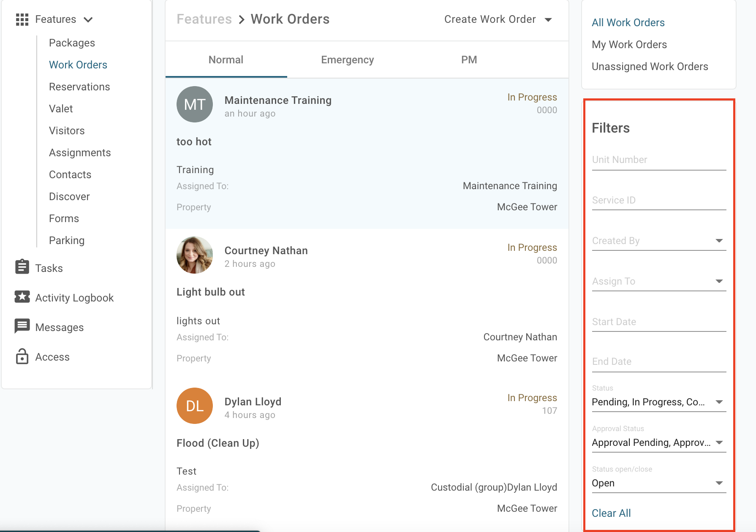Open Tasks via clipboard icon
The width and height of the screenshot is (756, 532).
point(22,267)
